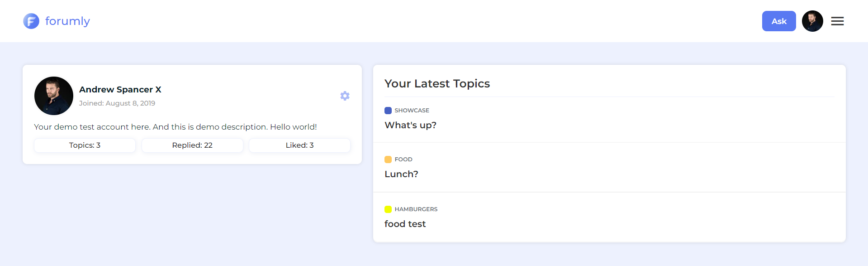The width and height of the screenshot is (868, 266).
Task: Click Andrew Spancer X profile picture
Action: 54,96
